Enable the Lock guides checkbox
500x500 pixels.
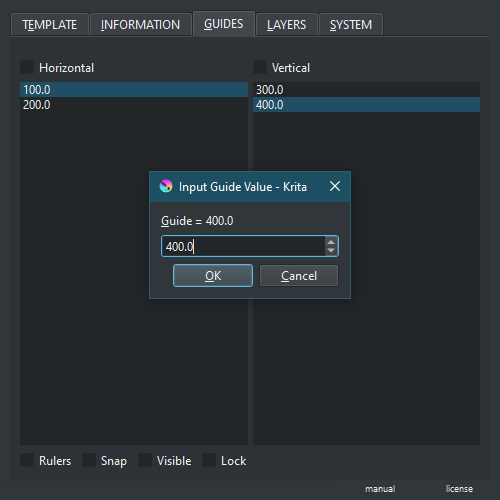click(209, 460)
